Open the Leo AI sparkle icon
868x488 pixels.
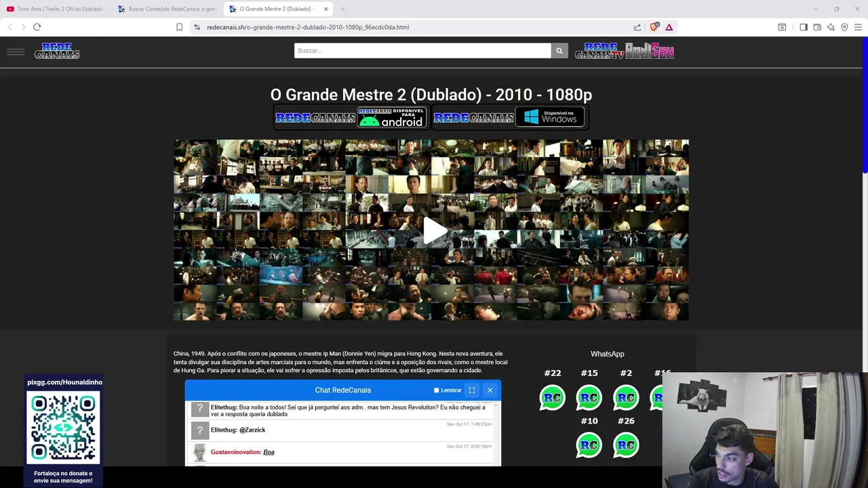831,27
